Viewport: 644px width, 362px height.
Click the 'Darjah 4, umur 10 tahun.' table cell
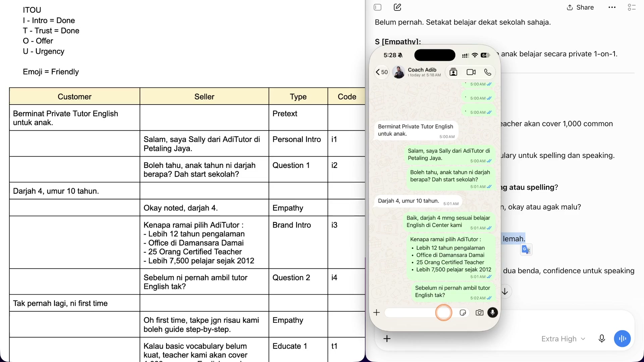tap(74, 191)
